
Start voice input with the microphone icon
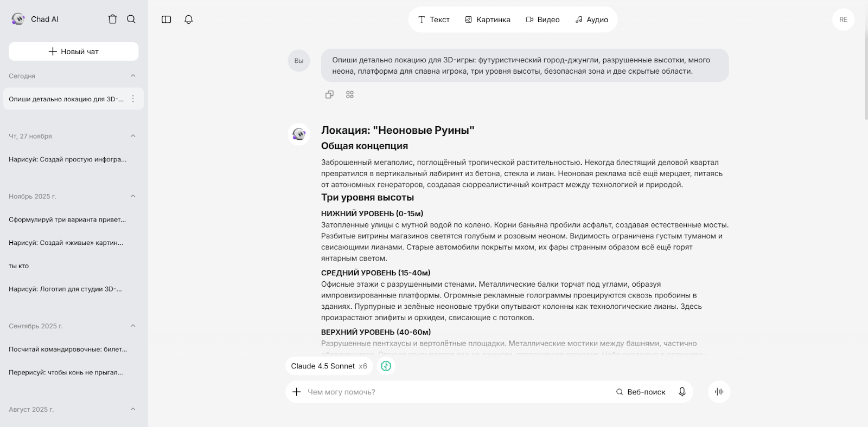coord(682,392)
